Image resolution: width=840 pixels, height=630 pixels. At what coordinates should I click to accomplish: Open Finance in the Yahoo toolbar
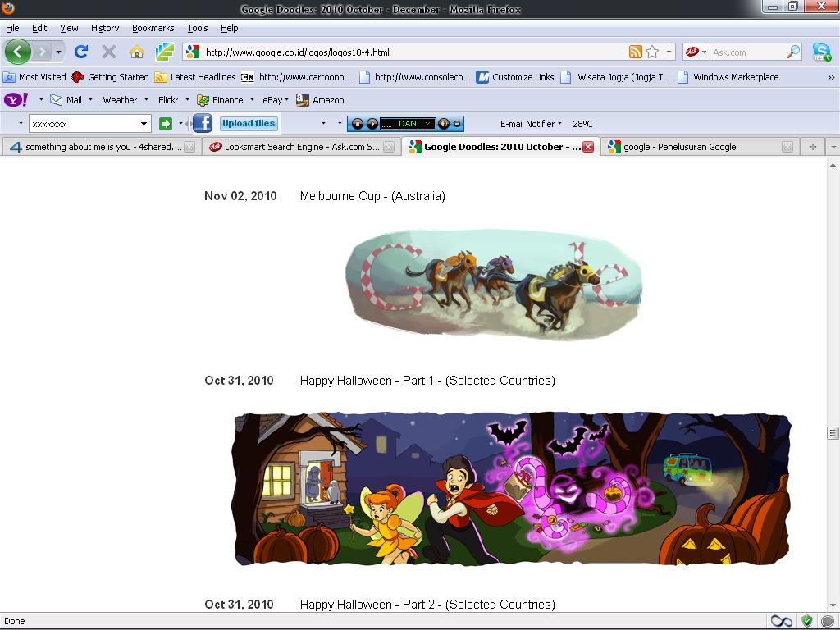(220, 99)
